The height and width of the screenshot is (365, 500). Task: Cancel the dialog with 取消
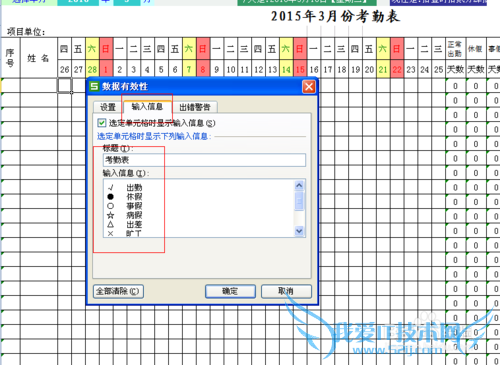286,291
